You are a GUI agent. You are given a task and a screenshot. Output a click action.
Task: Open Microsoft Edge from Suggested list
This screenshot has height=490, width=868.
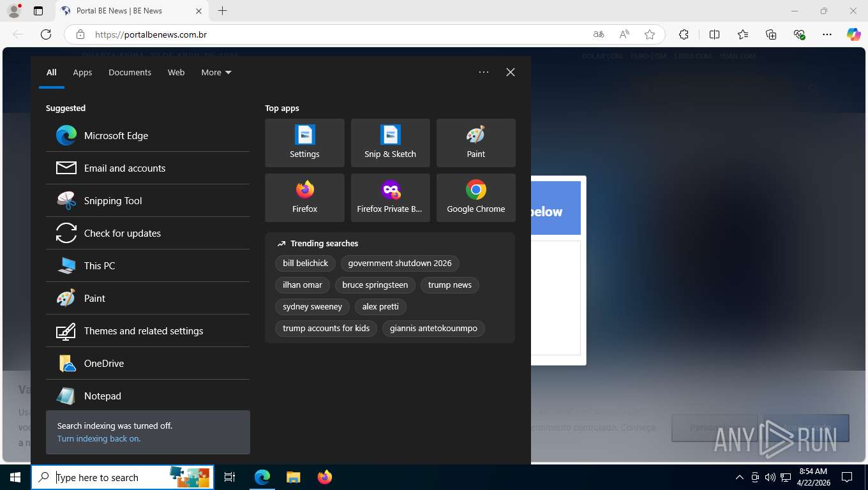[147, 135]
